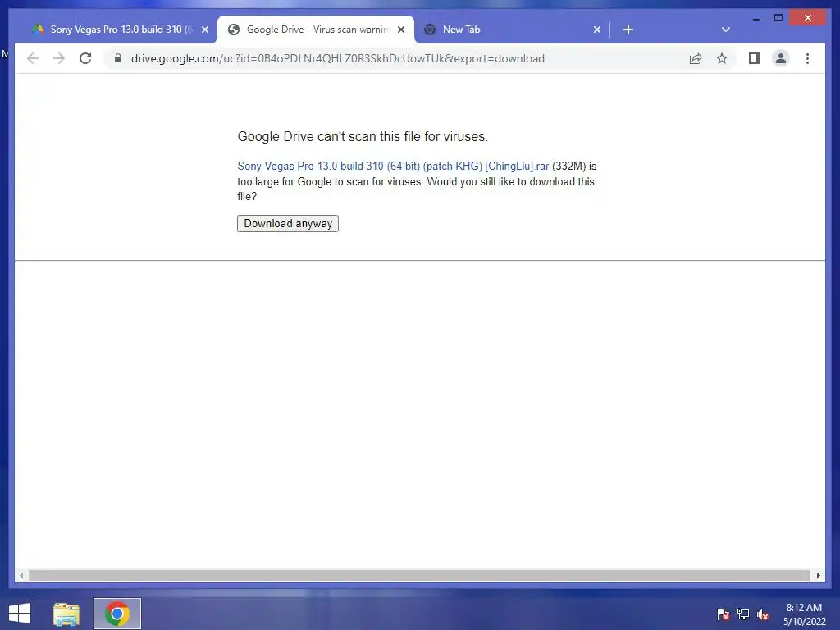Click the scrollbar left arrow
The height and width of the screenshot is (630, 840).
click(21, 575)
